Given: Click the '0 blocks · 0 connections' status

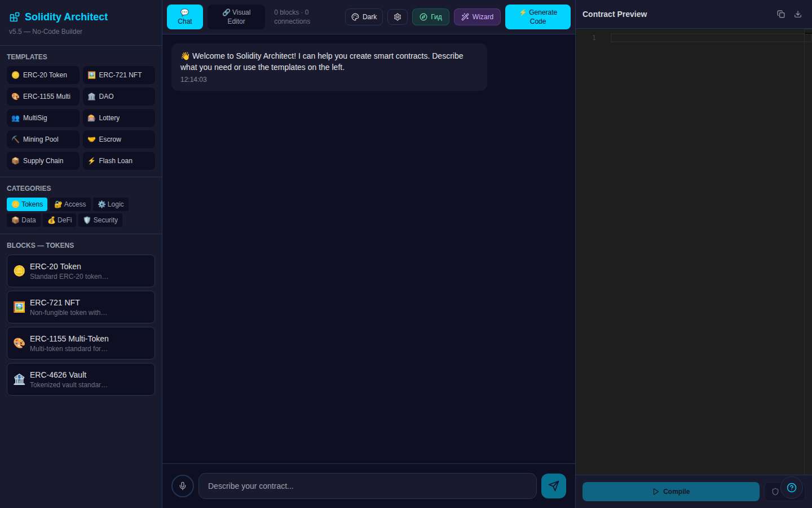Looking at the screenshot, I should [x=292, y=17].
